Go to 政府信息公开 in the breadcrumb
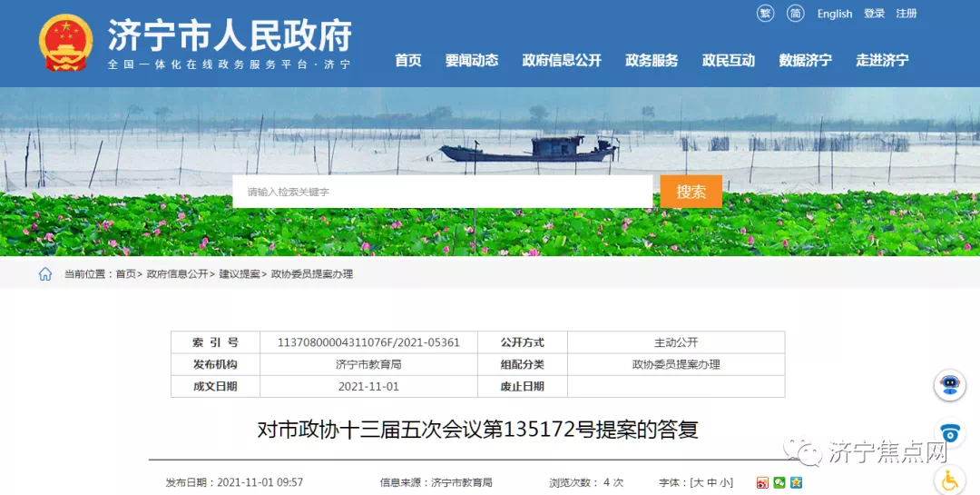This screenshot has width=980, height=495. [177, 274]
